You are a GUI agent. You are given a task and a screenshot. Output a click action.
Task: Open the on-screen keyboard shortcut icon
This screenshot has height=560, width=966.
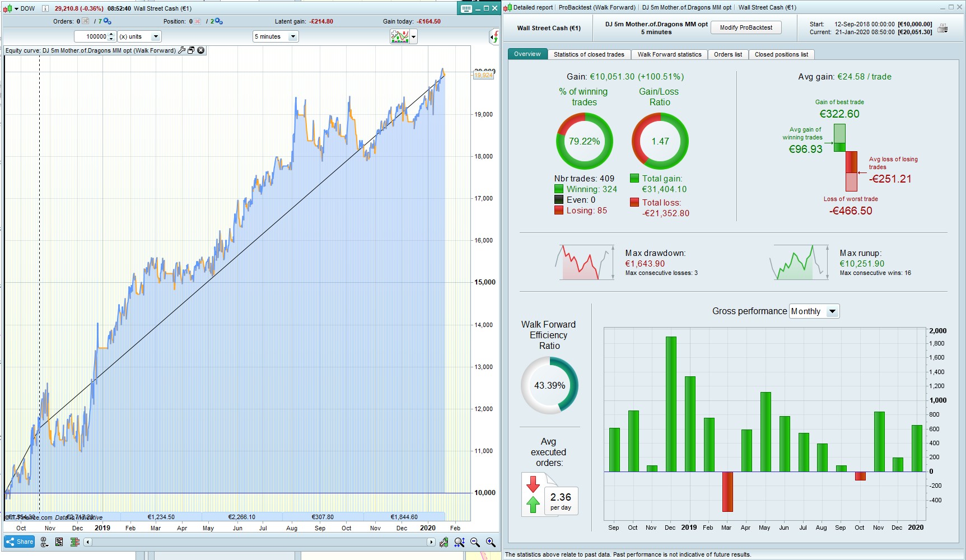(466, 8)
